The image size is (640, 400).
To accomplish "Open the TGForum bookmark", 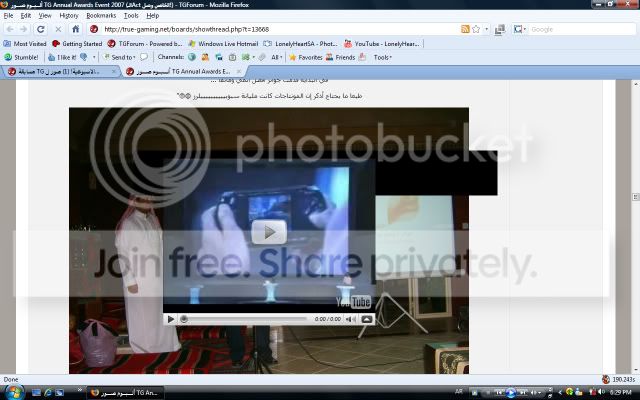I will [145, 44].
